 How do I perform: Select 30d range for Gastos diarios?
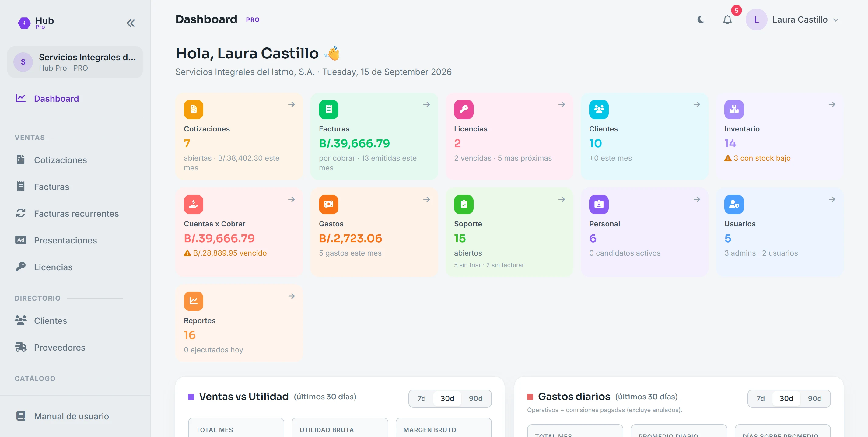(786, 399)
